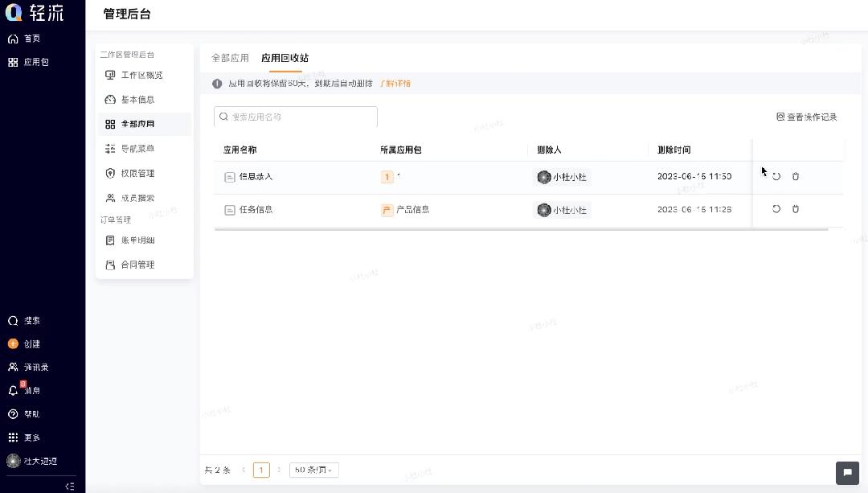Permanently delete the 任务信息 app
Screen dimensions: 868x493
click(795, 209)
